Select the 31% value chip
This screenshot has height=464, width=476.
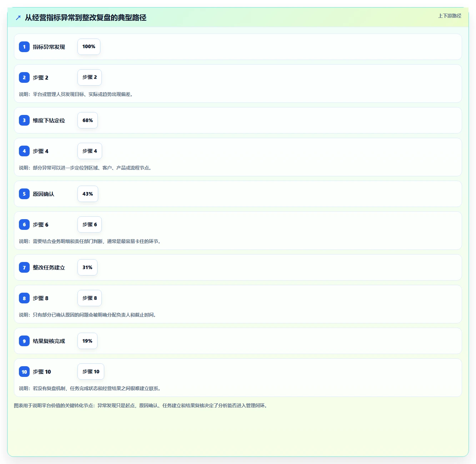[87, 267]
